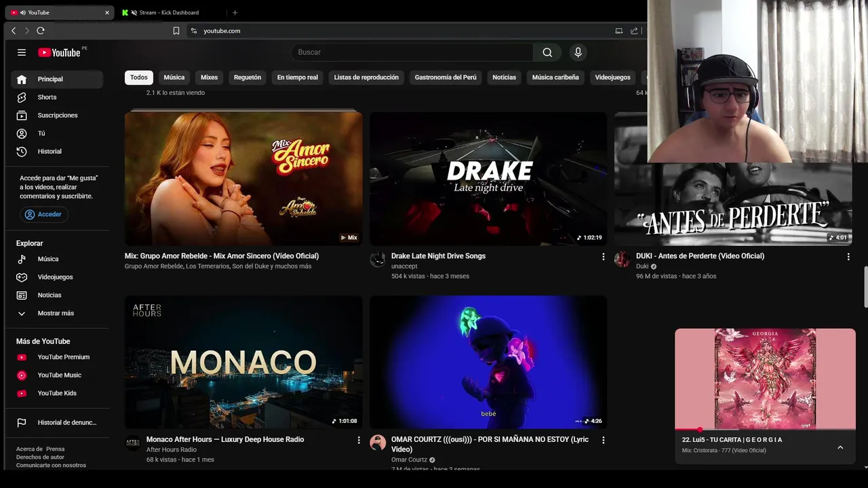Select the Todos filter chip

[138, 77]
